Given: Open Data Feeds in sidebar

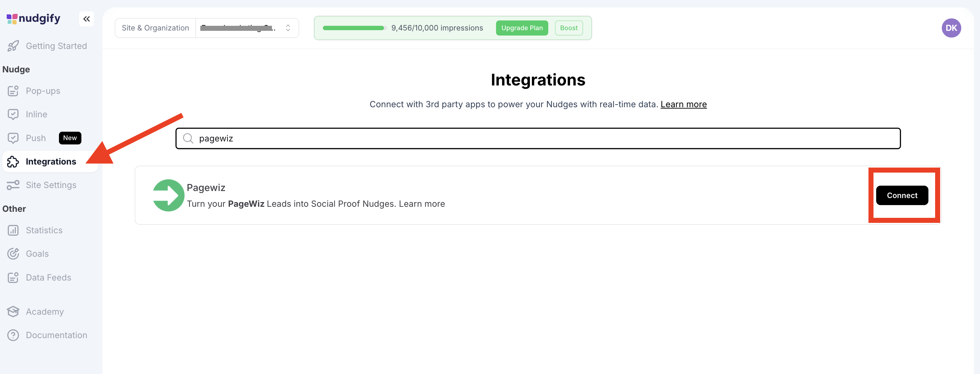Looking at the screenshot, I should (x=48, y=277).
